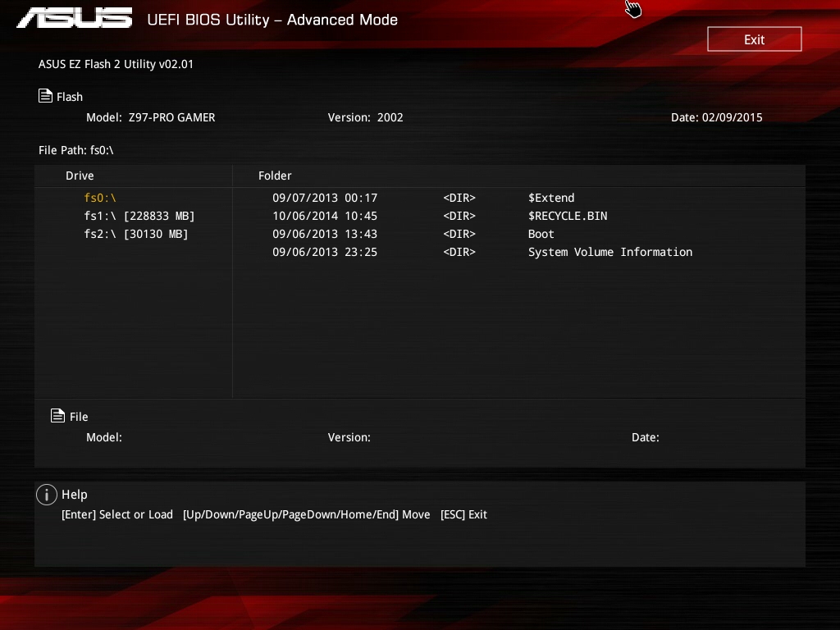Open the Boot folder
Screen dimensions: 840x630
[541, 234]
